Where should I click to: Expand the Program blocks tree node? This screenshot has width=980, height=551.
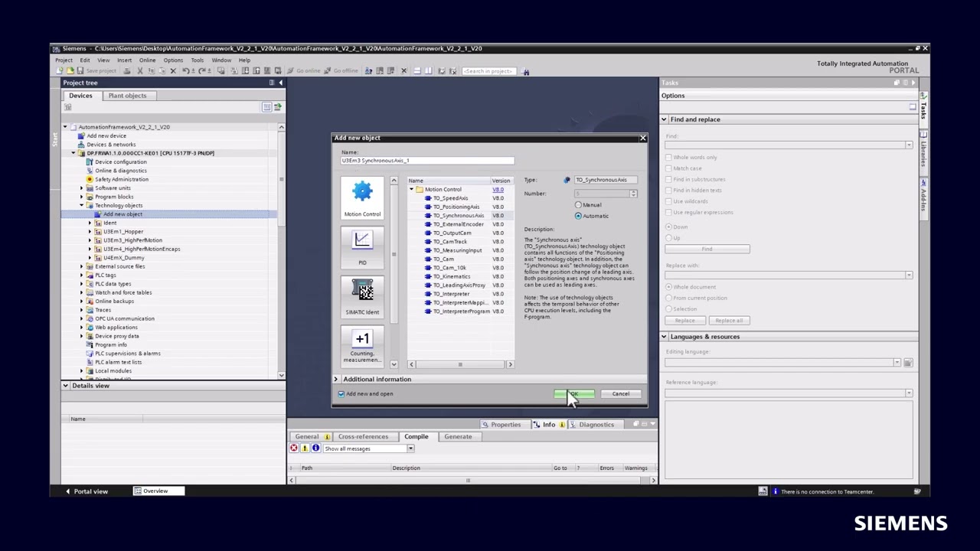pyautogui.click(x=82, y=197)
